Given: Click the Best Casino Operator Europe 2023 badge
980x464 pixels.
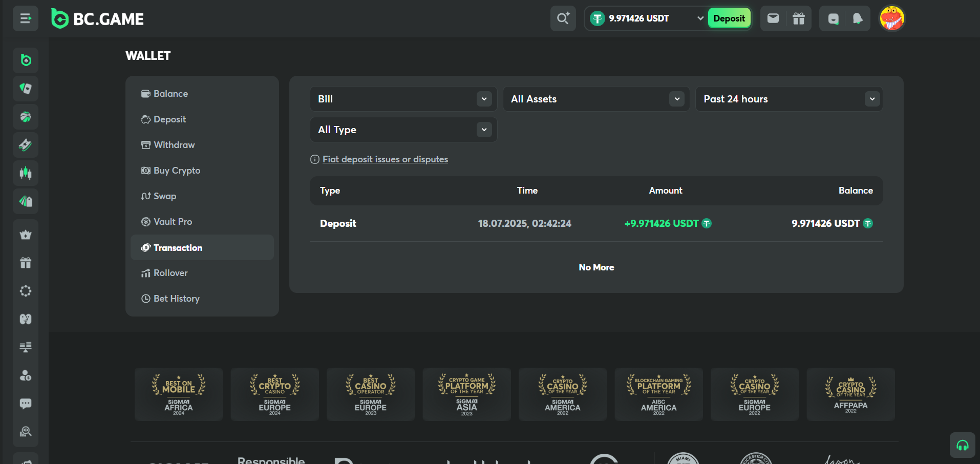Looking at the screenshot, I should [x=371, y=394].
